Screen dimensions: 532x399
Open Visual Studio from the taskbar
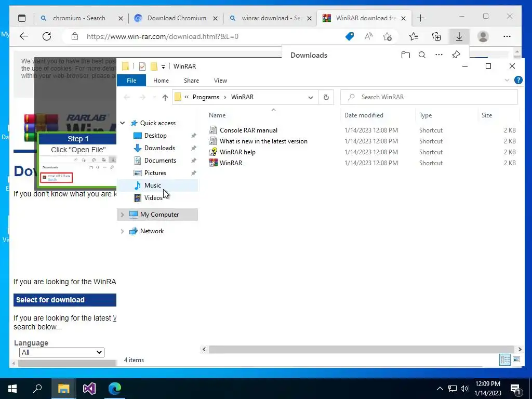click(x=89, y=389)
